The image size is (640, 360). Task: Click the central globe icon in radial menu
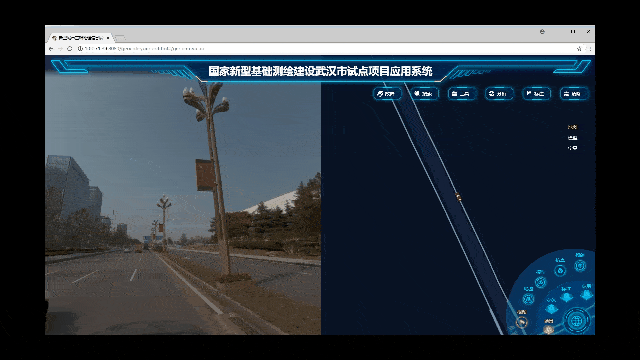576,320
